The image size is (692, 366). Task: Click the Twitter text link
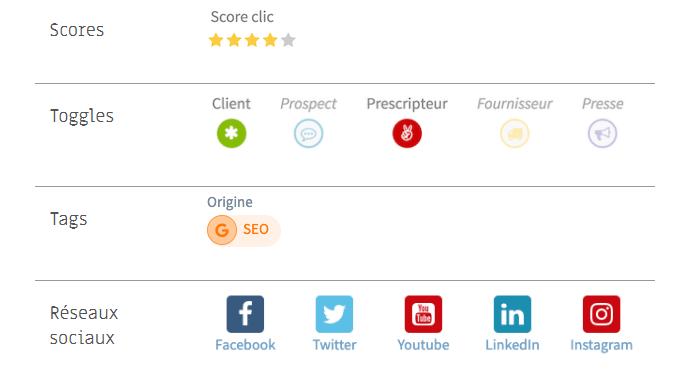point(335,345)
